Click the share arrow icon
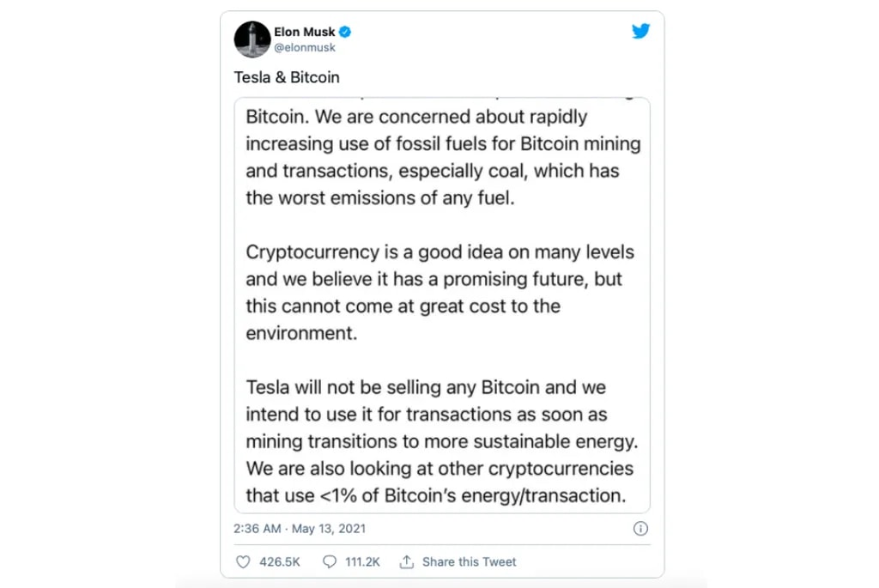 (407, 562)
